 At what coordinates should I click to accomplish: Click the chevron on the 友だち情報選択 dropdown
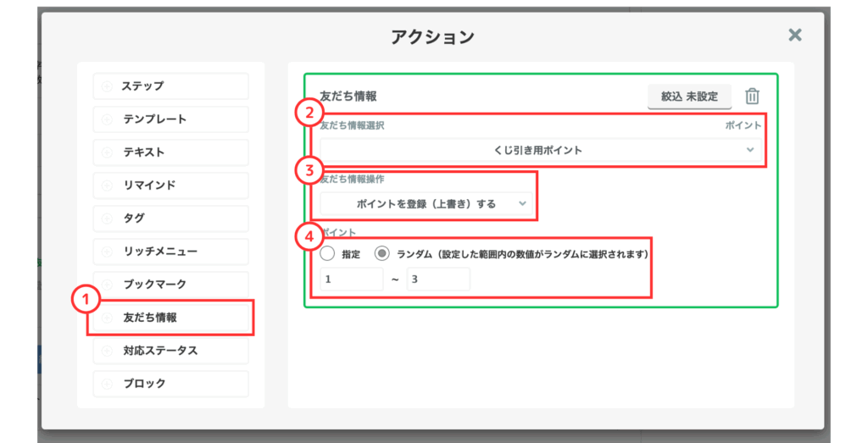pyautogui.click(x=749, y=150)
